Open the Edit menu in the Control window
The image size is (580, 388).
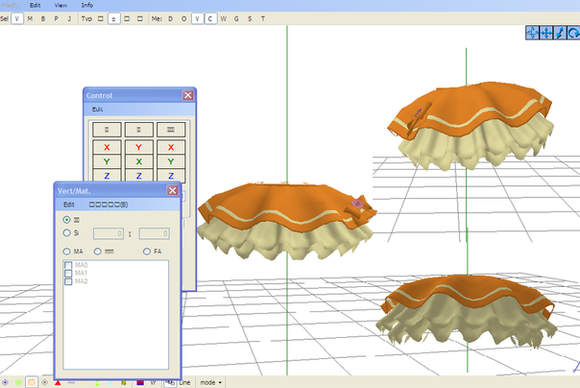[x=98, y=109]
